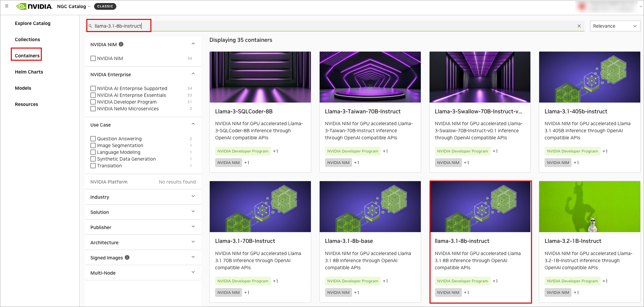Collapse the NVIDIA NIM filter section
644x307 pixels.
tap(193, 44)
